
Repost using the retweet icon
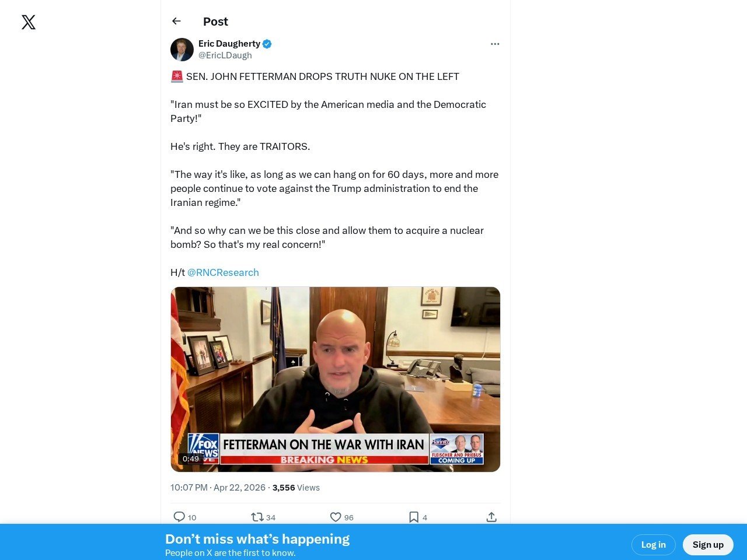click(x=257, y=517)
